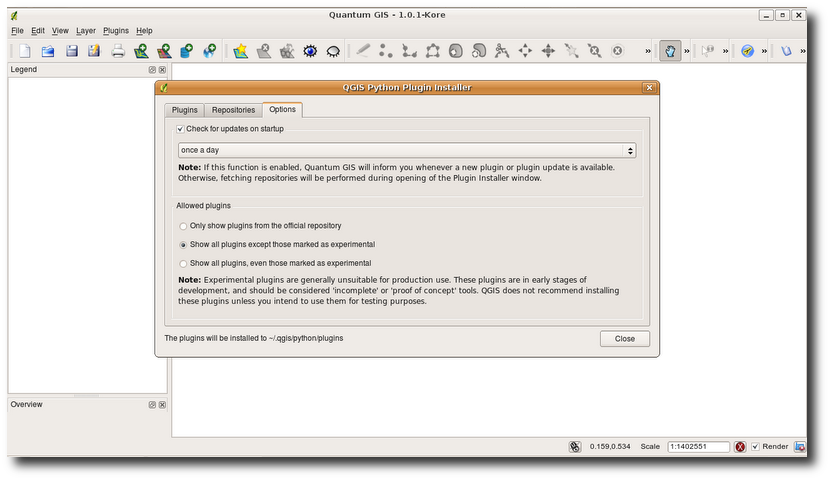Save the project with the floppy disk icon

point(71,51)
